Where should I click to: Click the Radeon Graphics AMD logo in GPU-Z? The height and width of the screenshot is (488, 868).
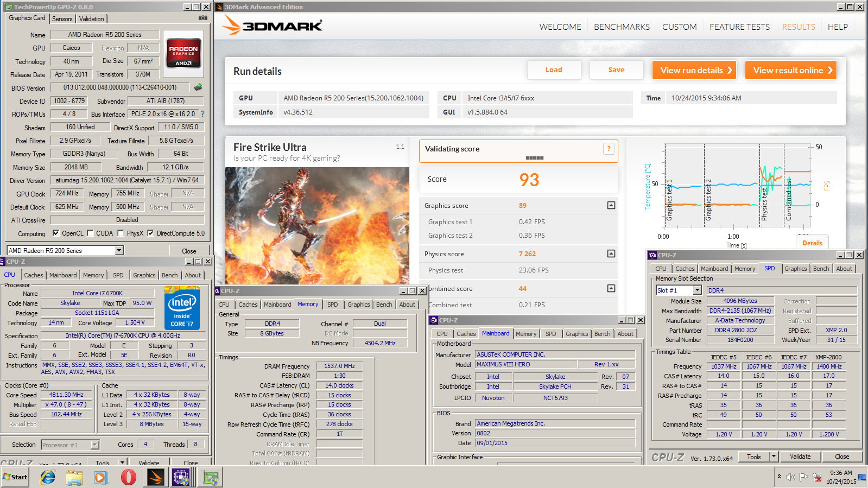pyautogui.click(x=183, y=53)
